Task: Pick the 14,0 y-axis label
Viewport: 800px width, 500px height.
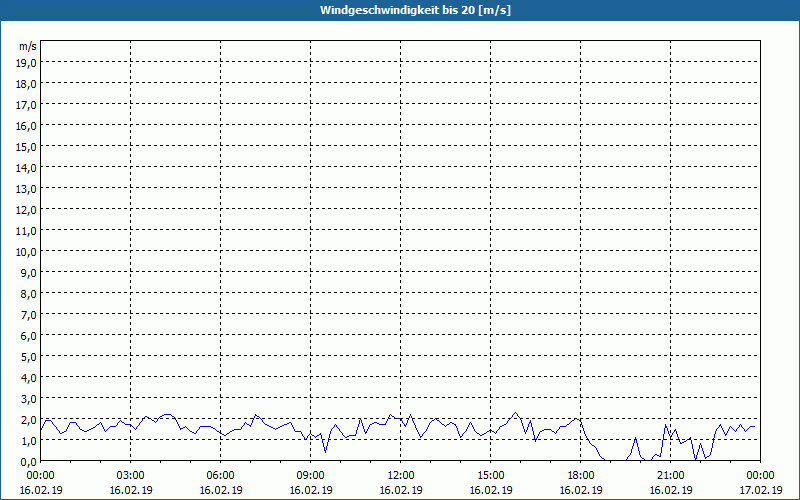Action: [x=26, y=168]
